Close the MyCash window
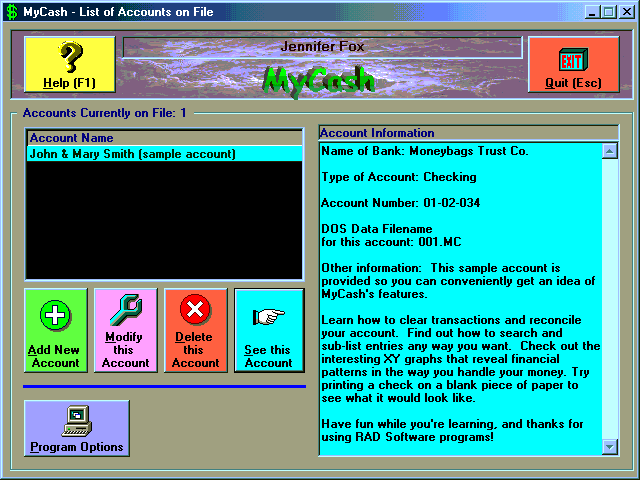This screenshot has height=480, width=640. [627, 12]
